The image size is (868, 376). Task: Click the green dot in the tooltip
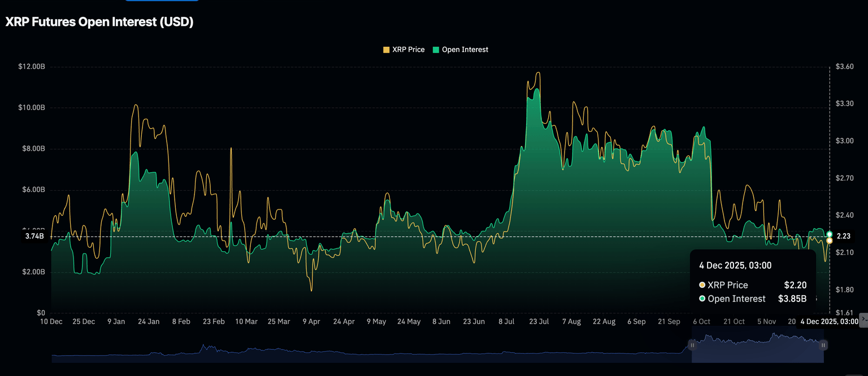(x=702, y=299)
